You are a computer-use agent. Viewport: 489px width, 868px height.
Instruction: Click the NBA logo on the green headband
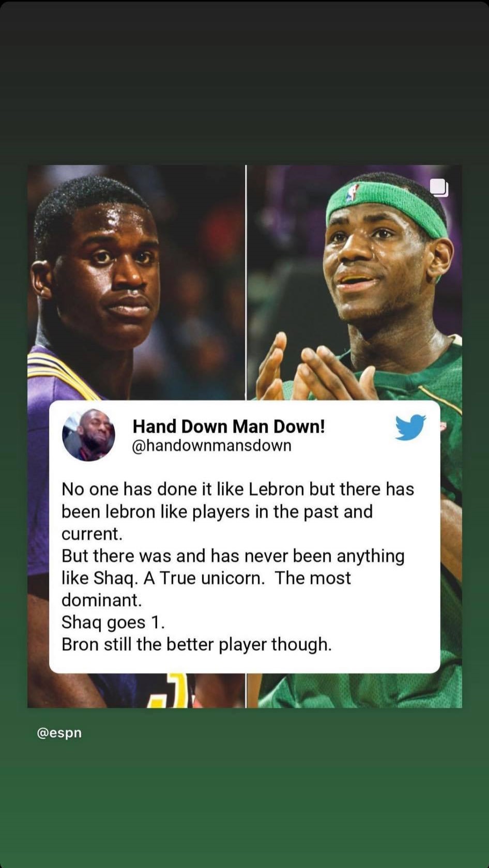pos(353,193)
